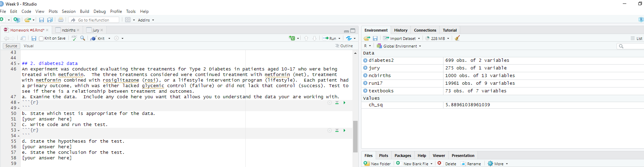Run the current chunk at line 53
644x167 pixels.
click(x=344, y=130)
